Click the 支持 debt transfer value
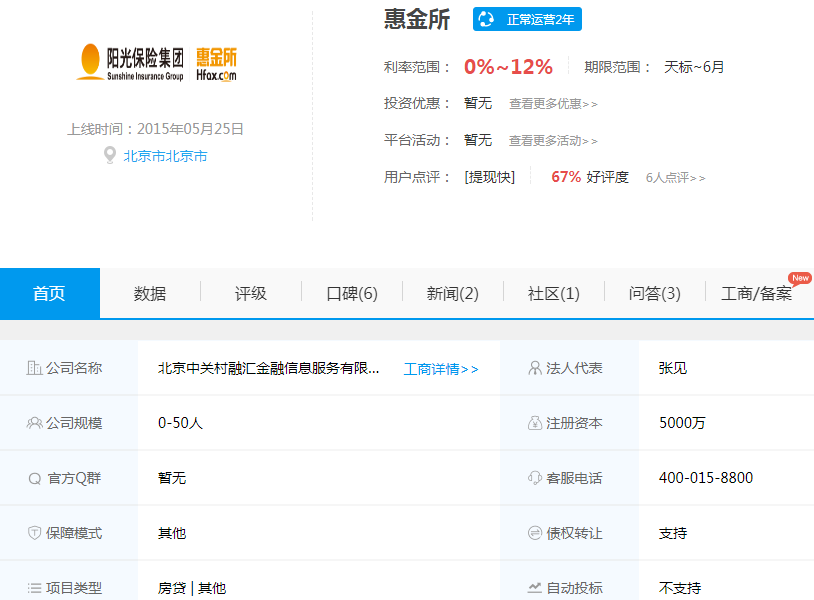The image size is (814, 600). 673,533
